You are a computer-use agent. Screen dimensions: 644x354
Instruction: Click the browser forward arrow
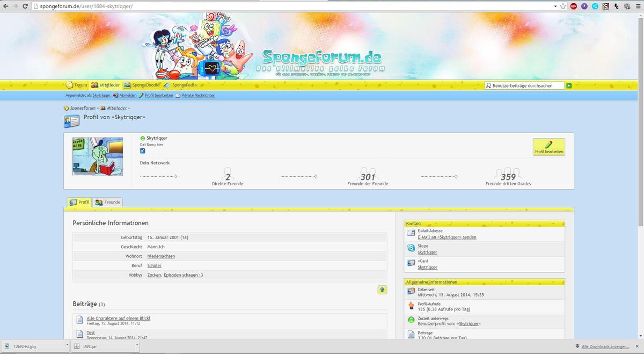click(15, 6)
